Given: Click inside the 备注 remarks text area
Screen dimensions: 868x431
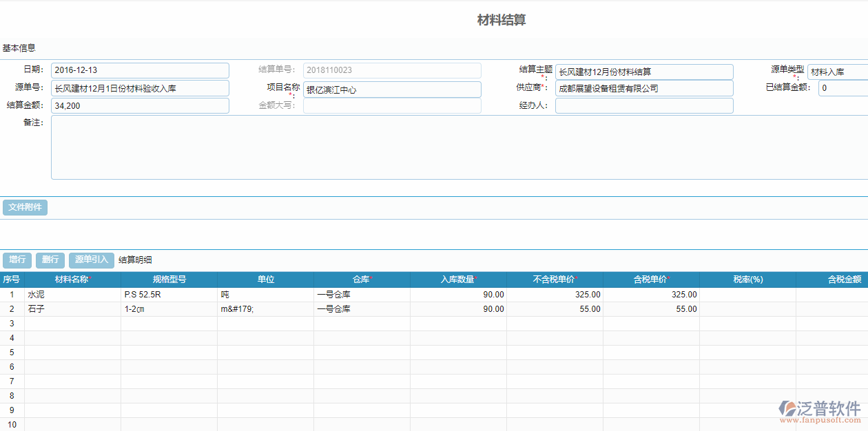Looking at the screenshot, I should pos(455,147).
